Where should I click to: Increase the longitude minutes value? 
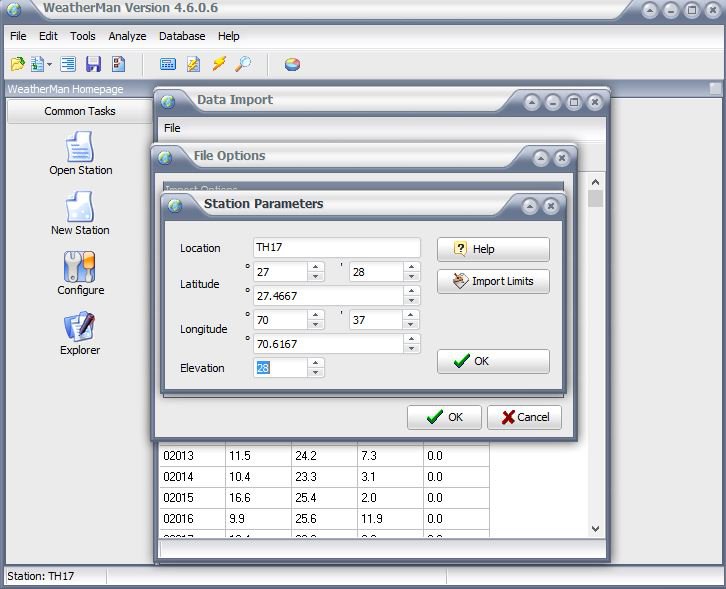[411, 314]
